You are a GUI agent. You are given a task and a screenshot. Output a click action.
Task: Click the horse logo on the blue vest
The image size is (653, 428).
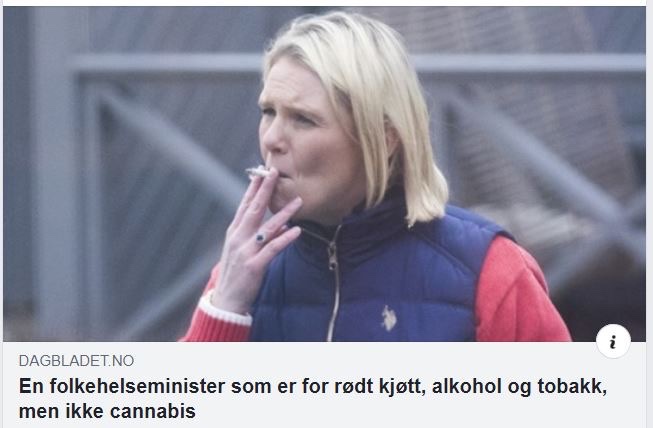point(389,318)
